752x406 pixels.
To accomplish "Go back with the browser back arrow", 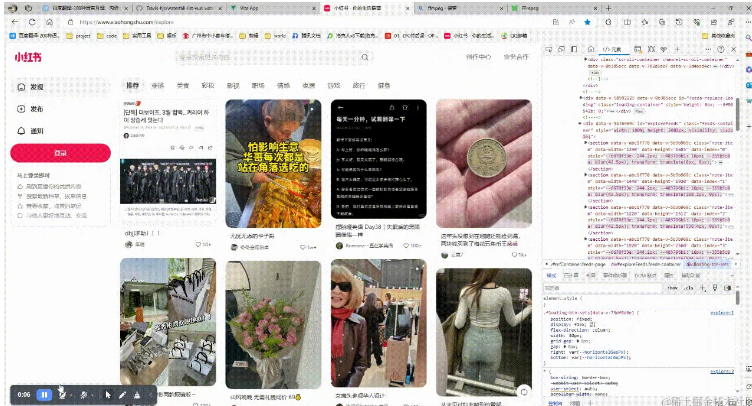I will pyautogui.click(x=15, y=22).
